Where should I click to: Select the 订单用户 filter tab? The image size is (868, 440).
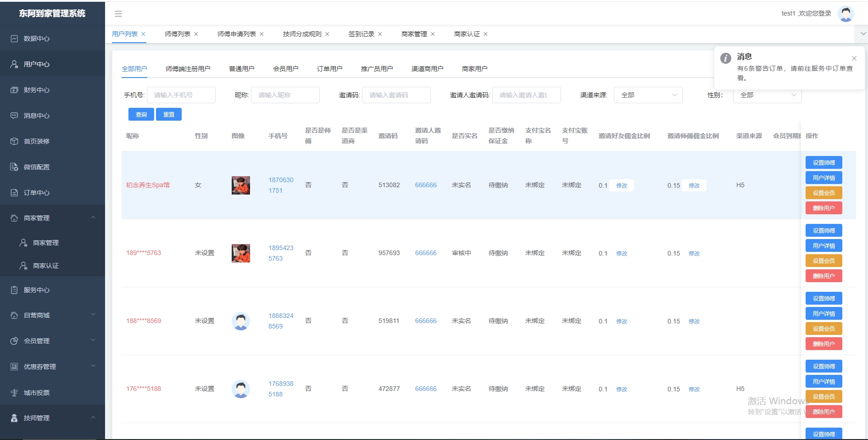point(330,69)
